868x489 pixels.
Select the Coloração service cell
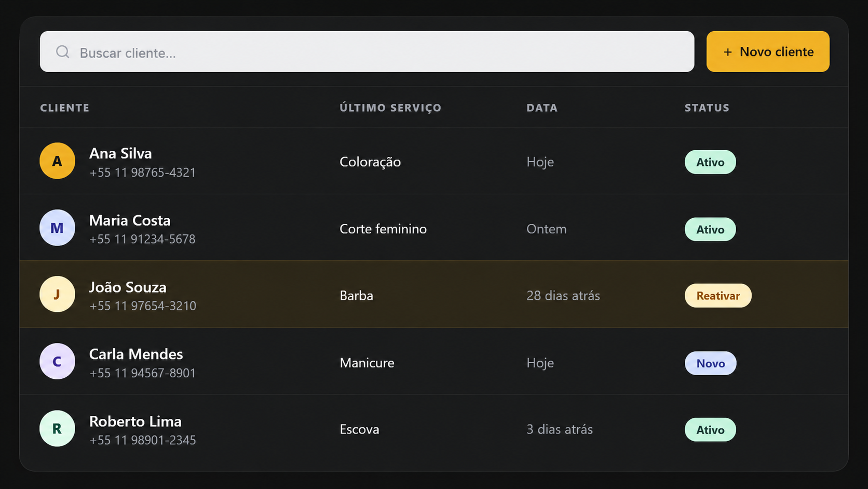[370, 162]
